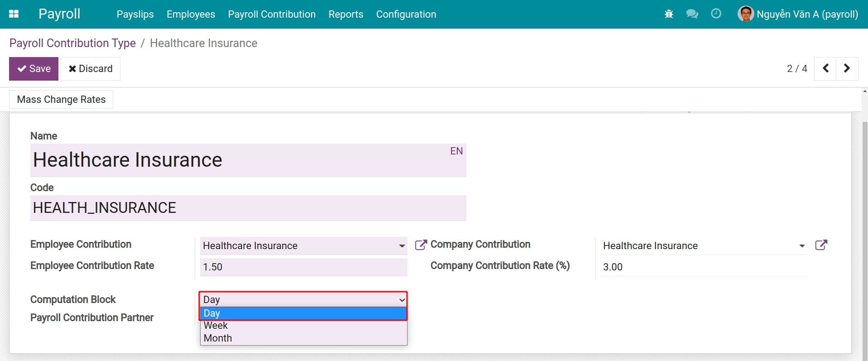
Task: Select Week in Computation Block list
Action: 216,326
